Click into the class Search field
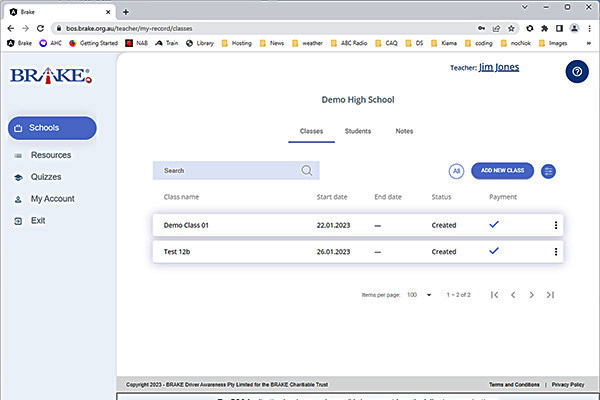Screen dimensions: 600x400 [x=228, y=171]
